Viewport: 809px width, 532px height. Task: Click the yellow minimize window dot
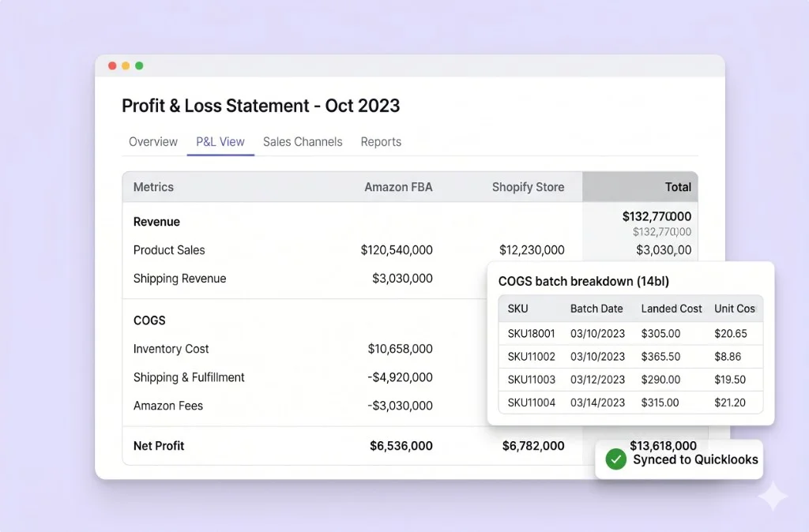[x=126, y=66]
